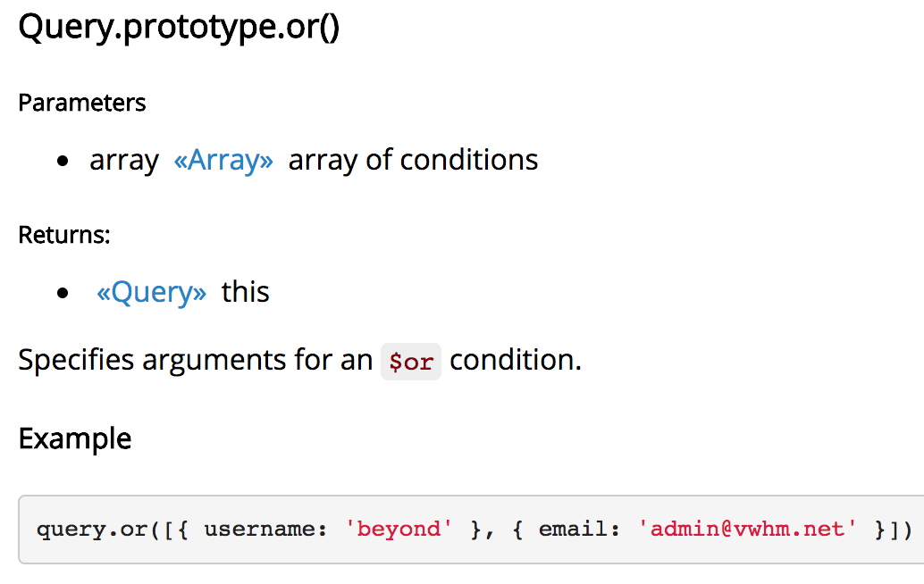Click the word 'this' after «Query»
Screen dimensions: 924x584
pos(245,292)
